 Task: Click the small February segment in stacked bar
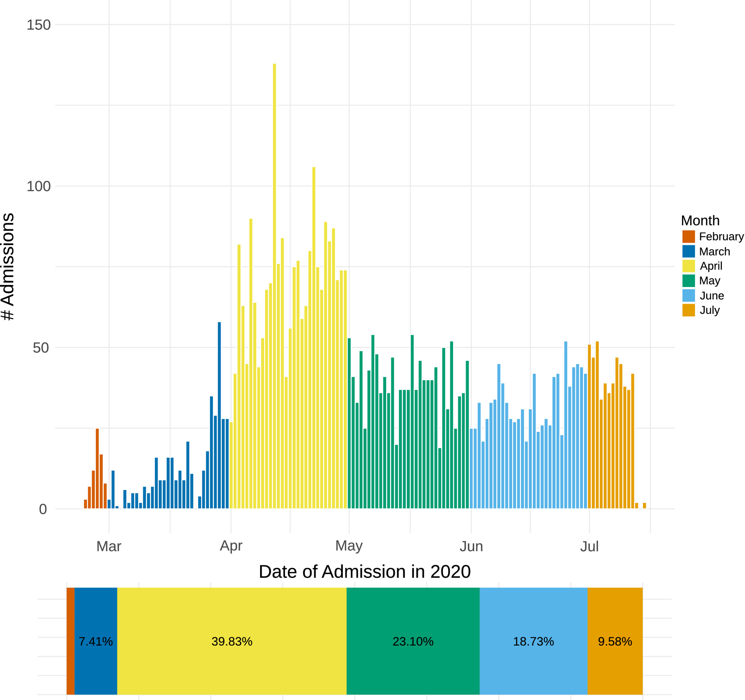pos(70,641)
